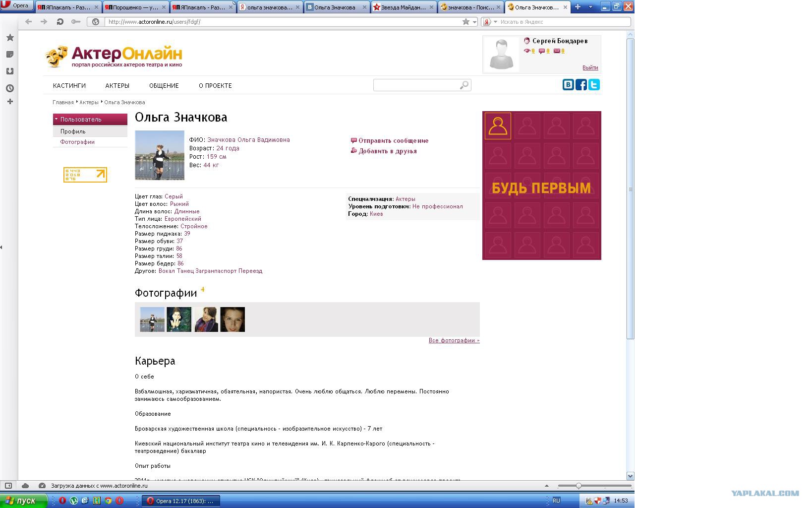
Task: Open the КАСТИНГИ menu item
Action: click(69, 86)
